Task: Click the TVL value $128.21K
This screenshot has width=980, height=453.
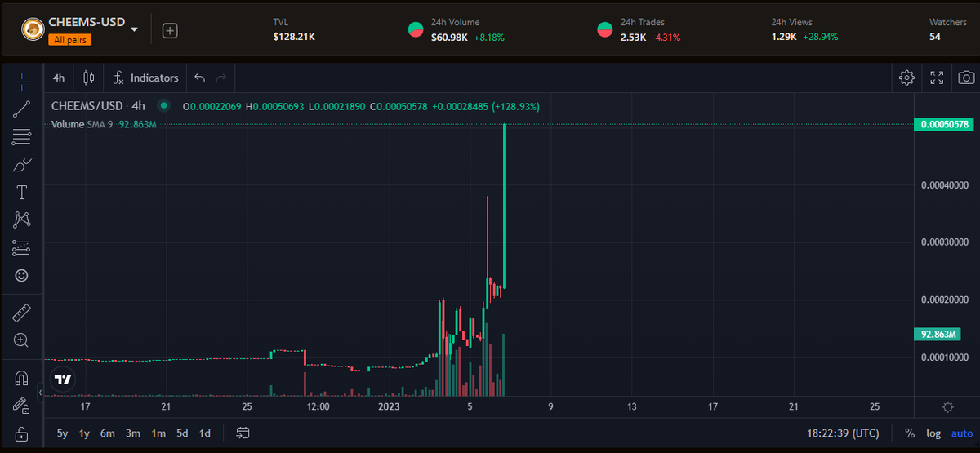Action: click(x=294, y=37)
